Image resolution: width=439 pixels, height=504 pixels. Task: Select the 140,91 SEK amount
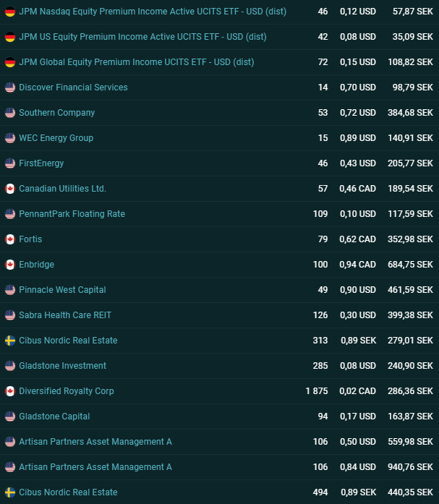point(410,138)
